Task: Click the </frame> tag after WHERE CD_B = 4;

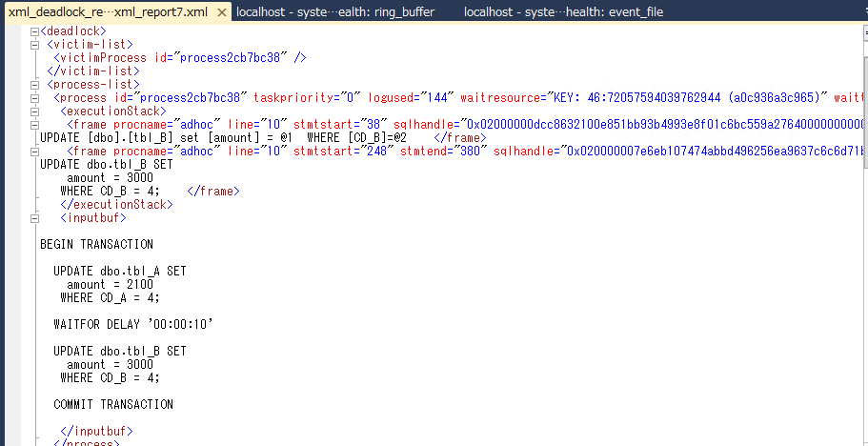Action: 213,191
